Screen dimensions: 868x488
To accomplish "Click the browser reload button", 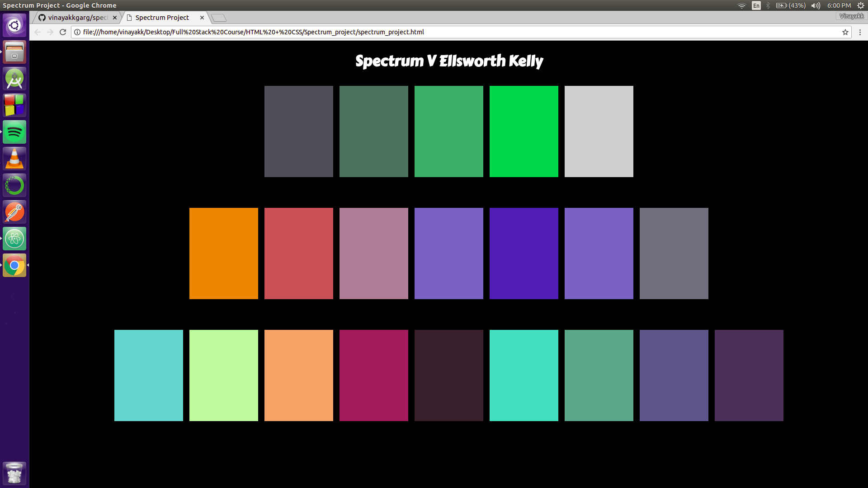I will 63,32.
